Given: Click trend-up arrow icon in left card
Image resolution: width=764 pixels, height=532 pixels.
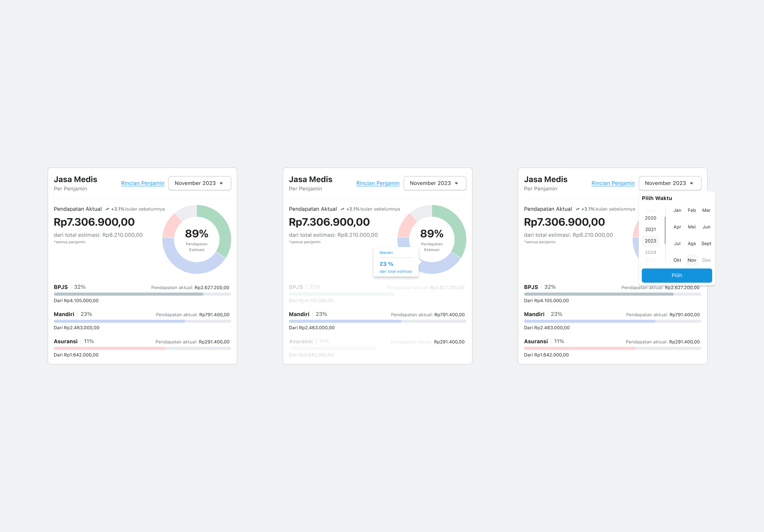Looking at the screenshot, I should [107, 209].
